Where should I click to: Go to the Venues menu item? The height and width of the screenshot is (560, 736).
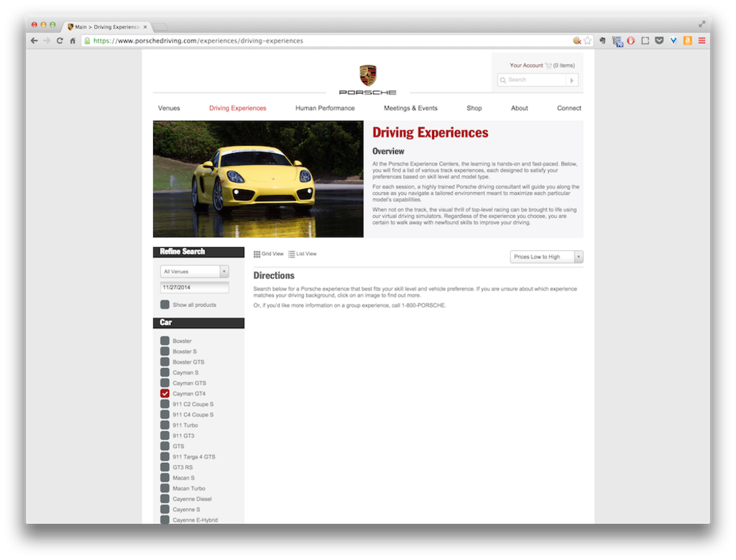(169, 109)
